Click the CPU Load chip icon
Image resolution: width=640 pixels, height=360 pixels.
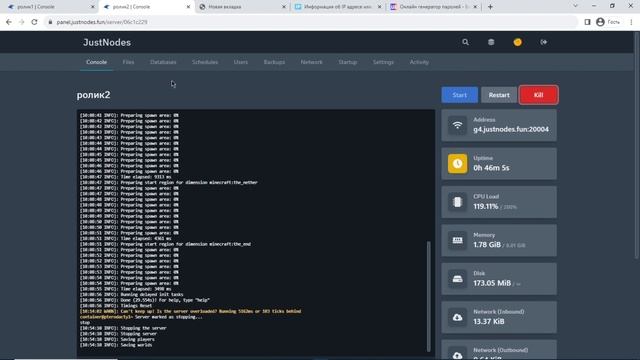(x=457, y=202)
